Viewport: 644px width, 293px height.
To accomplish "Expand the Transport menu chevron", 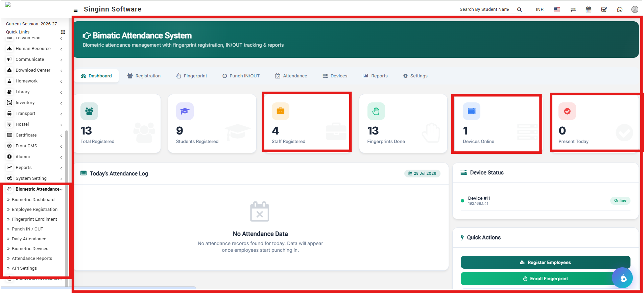I will [61, 114].
